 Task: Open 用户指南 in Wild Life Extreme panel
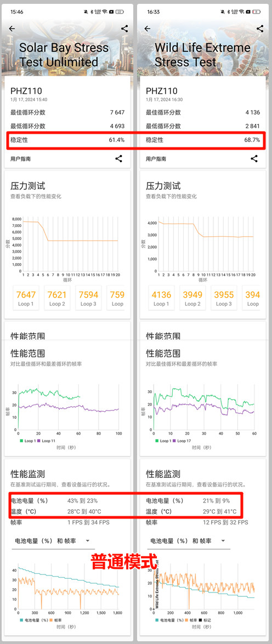[156, 159]
